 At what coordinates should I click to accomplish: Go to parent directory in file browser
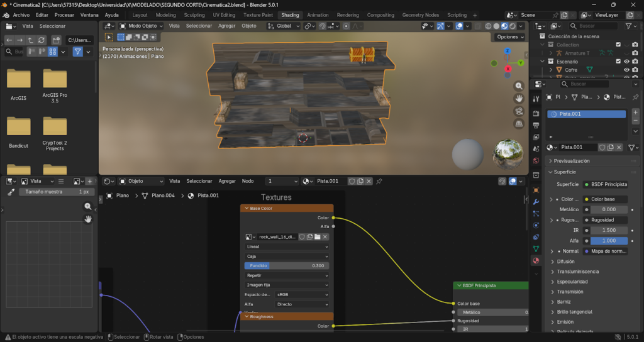pos(31,40)
